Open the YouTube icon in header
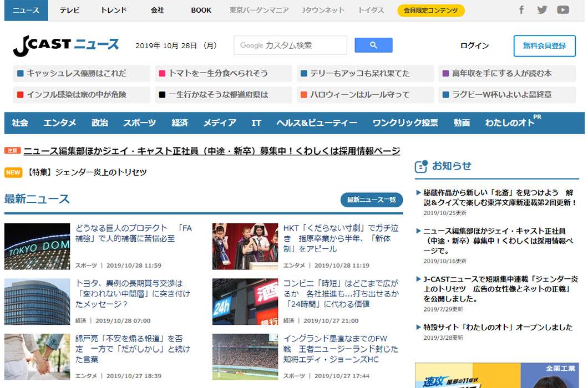Viewport: 588px width, 388px height. [563, 10]
